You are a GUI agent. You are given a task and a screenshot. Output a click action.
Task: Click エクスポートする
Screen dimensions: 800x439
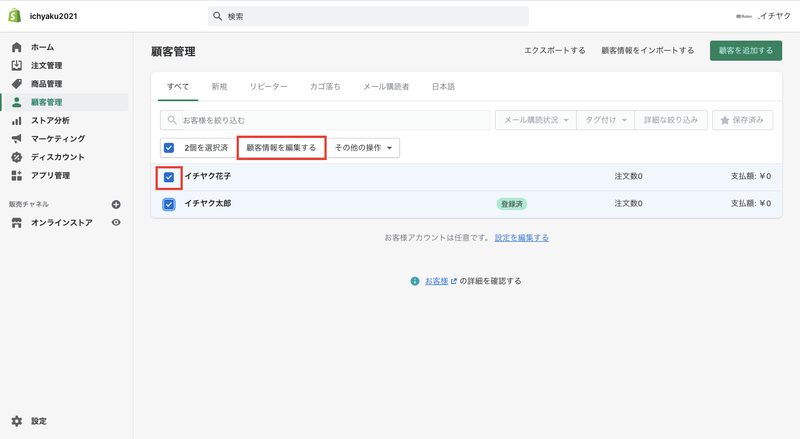coord(555,51)
